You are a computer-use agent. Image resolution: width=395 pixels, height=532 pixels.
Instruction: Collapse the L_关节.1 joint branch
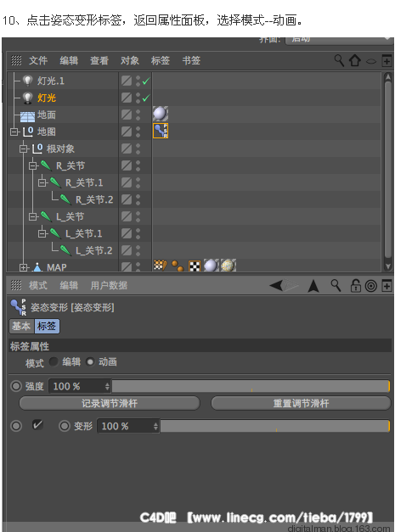pyautogui.click(x=42, y=233)
